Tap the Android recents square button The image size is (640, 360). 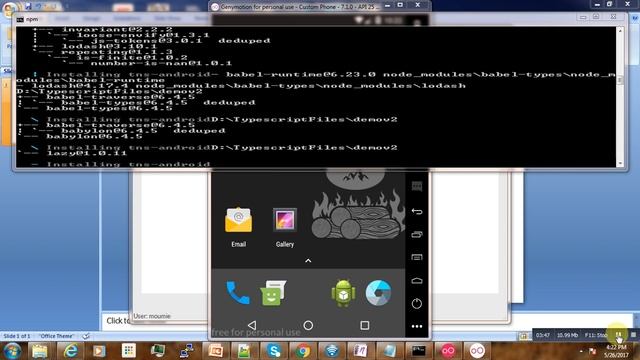click(x=364, y=325)
